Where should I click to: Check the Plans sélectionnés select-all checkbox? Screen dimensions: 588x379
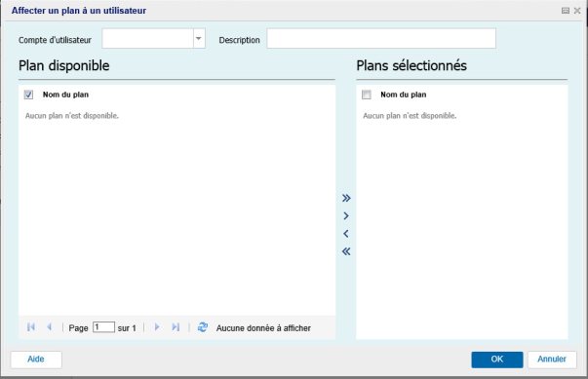click(367, 95)
